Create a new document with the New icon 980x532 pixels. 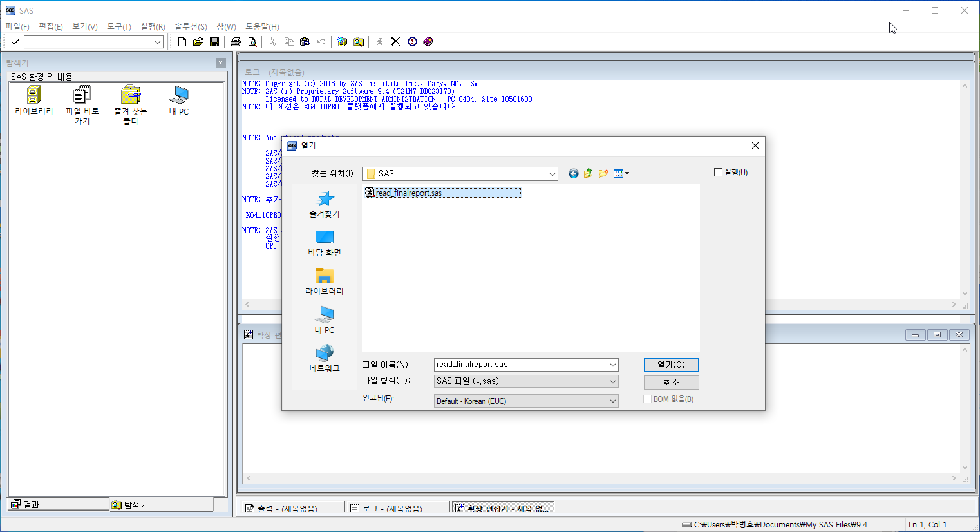coord(182,42)
